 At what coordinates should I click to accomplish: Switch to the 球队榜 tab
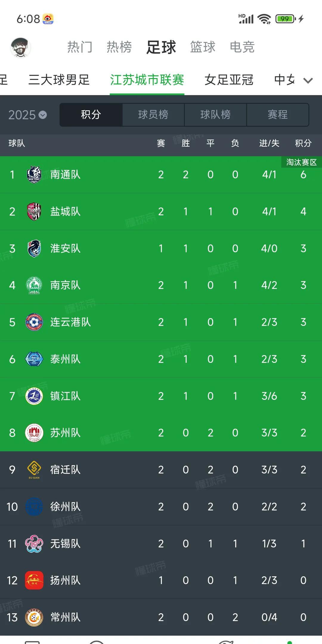(x=216, y=115)
